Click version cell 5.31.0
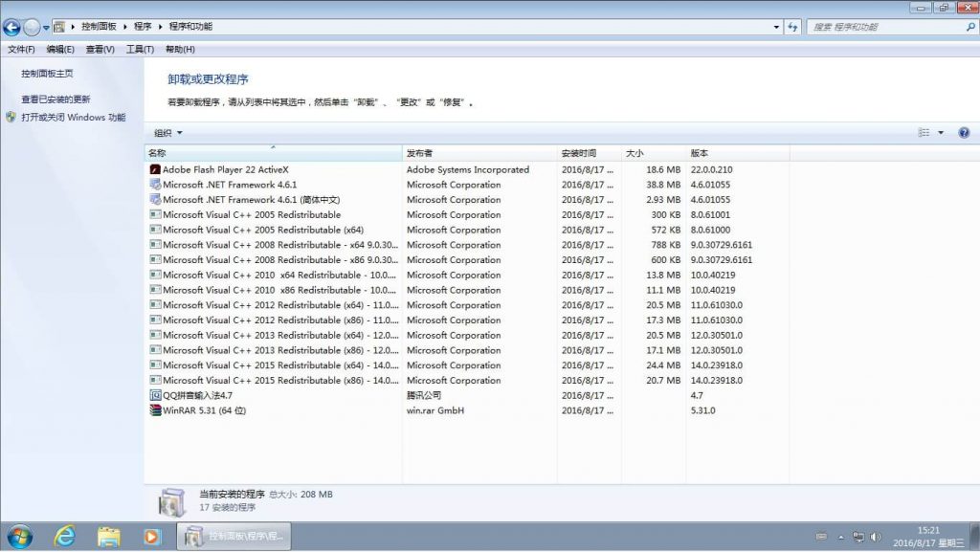 (702, 410)
